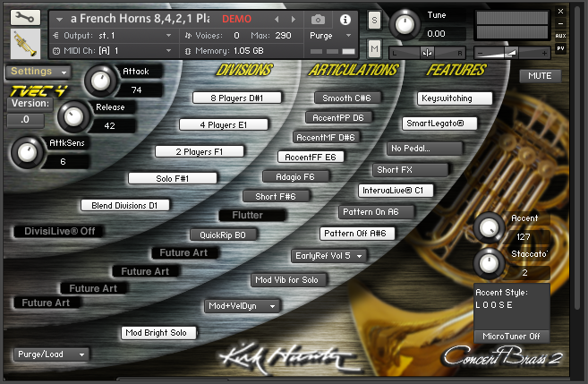588x384 pixels.
Task: Select Short F#6 articulation
Action: pyautogui.click(x=276, y=197)
